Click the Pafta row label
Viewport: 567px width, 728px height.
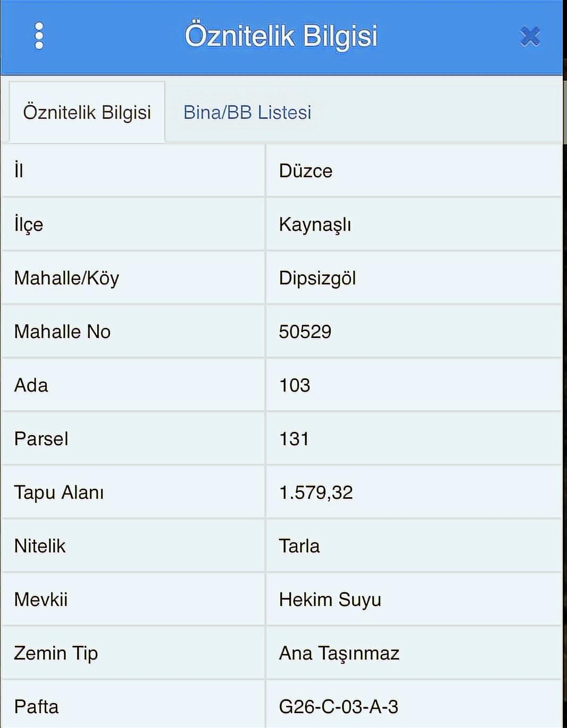click(x=36, y=707)
